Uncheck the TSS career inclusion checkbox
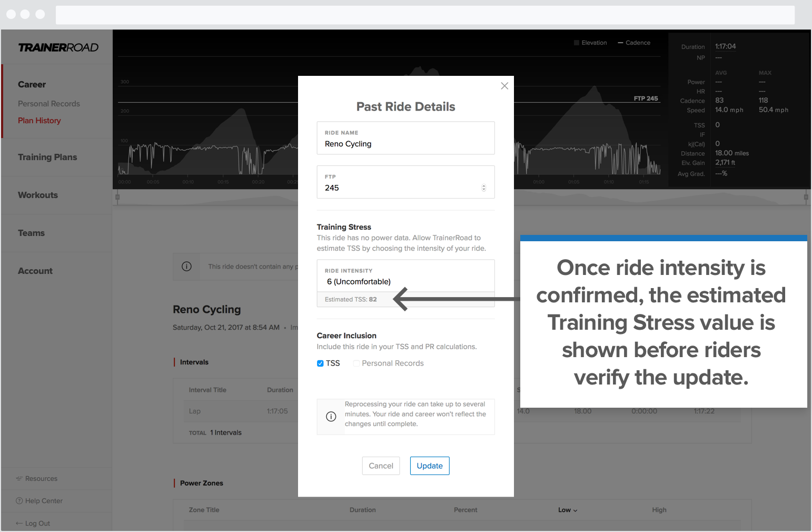The width and height of the screenshot is (812, 532). (x=320, y=363)
